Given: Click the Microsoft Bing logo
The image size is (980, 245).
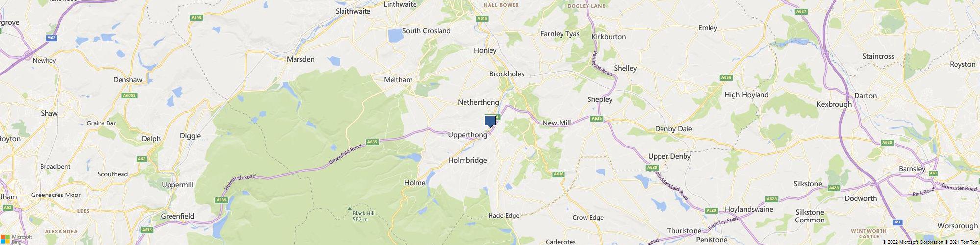Looking at the screenshot, I should (x=16, y=238).
